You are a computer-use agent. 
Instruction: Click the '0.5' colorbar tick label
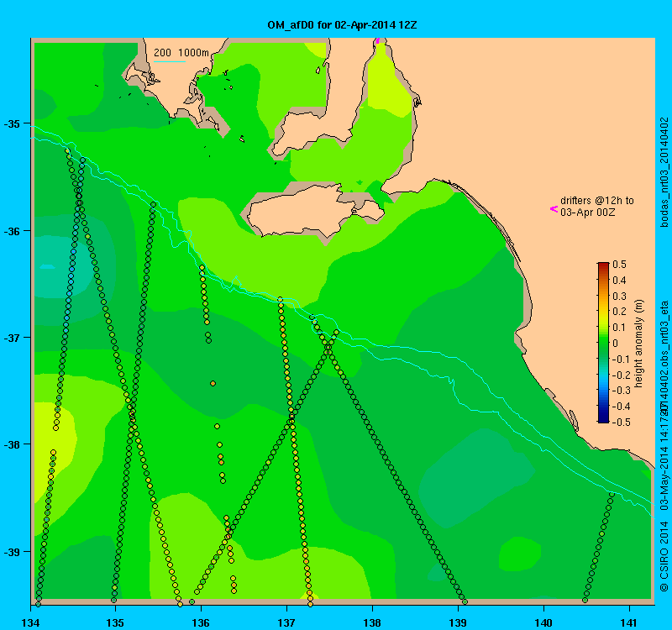tap(619, 265)
